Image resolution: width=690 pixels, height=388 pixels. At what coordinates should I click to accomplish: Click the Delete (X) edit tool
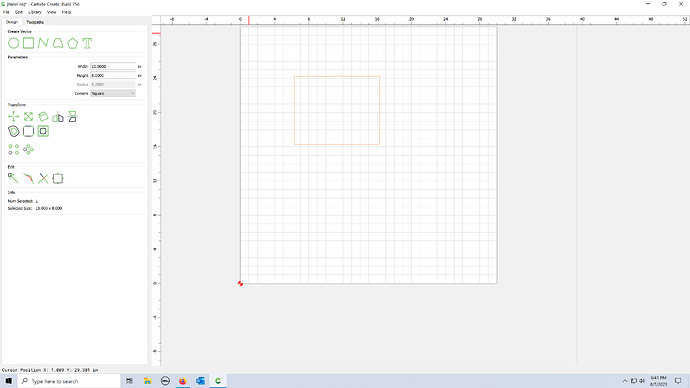pos(43,178)
